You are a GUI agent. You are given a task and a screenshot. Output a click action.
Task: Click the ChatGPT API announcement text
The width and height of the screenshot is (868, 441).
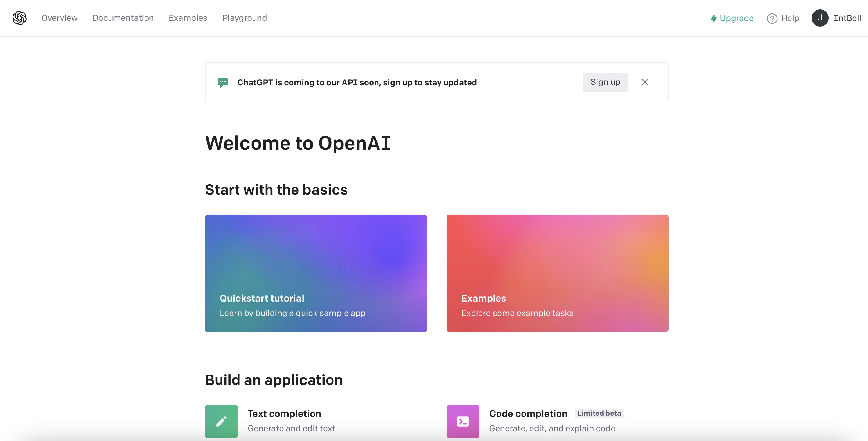click(357, 83)
